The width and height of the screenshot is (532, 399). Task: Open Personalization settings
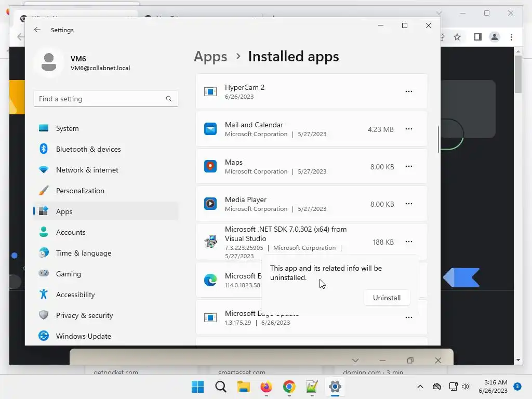pyautogui.click(x=105, y=191)
